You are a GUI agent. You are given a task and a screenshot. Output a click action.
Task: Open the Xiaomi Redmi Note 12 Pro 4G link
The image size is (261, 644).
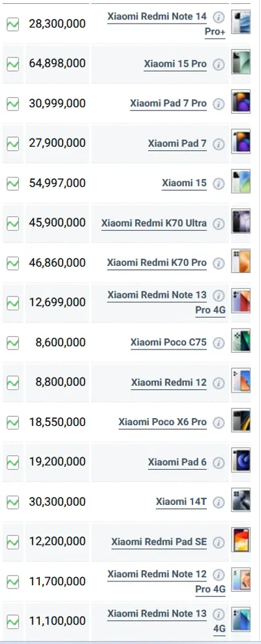click(166, 581)
